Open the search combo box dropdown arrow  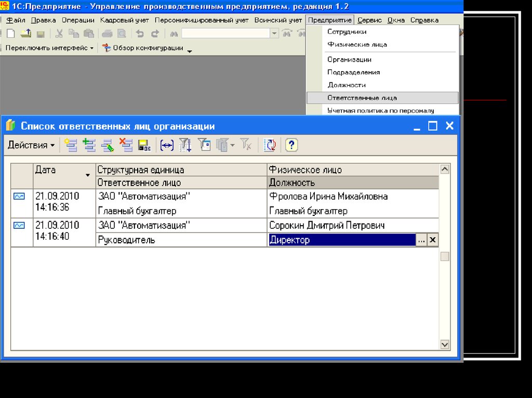click(274, 34)
